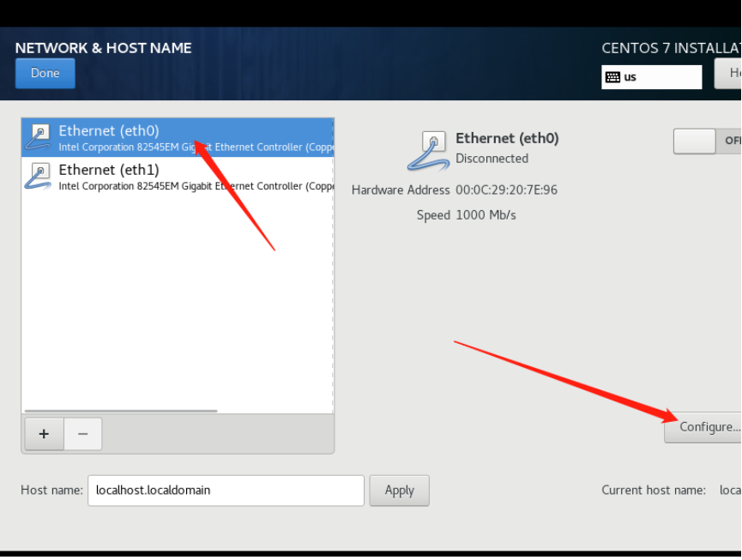The width and height of the screenshot is (742, 560).
Task: Select Ethernet (eth1) in the device list
Action: point(178,177)
